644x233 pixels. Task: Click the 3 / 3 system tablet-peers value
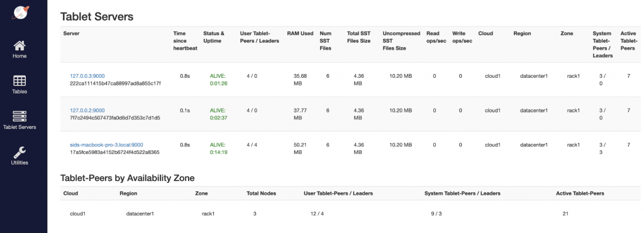[x=602, y=148]
